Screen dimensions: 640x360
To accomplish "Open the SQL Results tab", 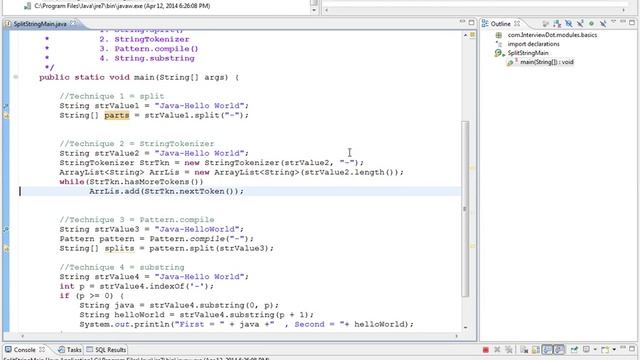I will 106,350.
